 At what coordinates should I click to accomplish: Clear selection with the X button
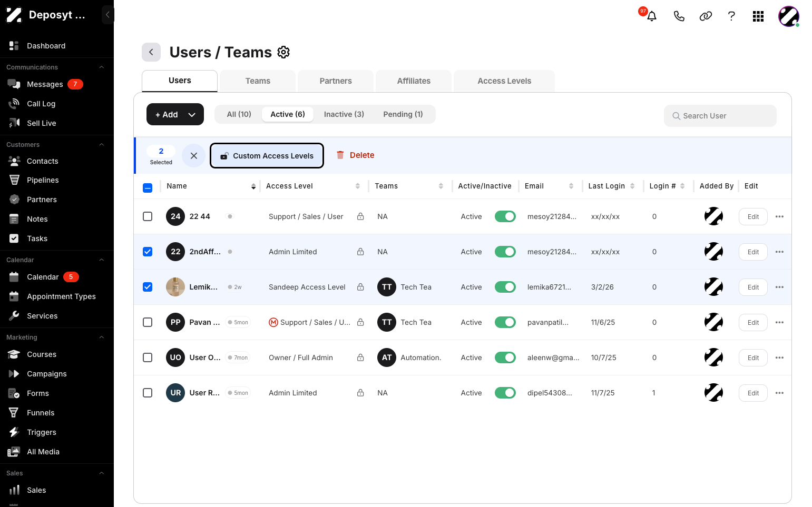(194, 156)
